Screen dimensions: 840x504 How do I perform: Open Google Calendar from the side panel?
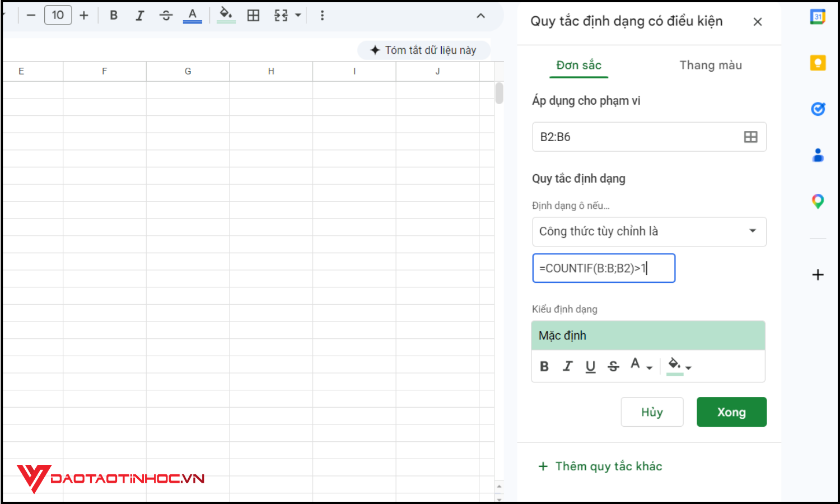(x=818, y=17)
